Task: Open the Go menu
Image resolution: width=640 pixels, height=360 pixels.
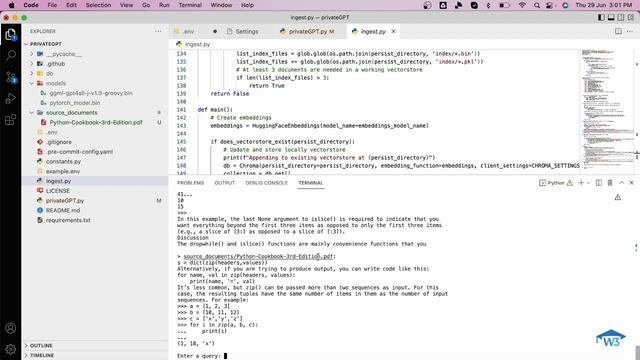Action: coord(146,5)
